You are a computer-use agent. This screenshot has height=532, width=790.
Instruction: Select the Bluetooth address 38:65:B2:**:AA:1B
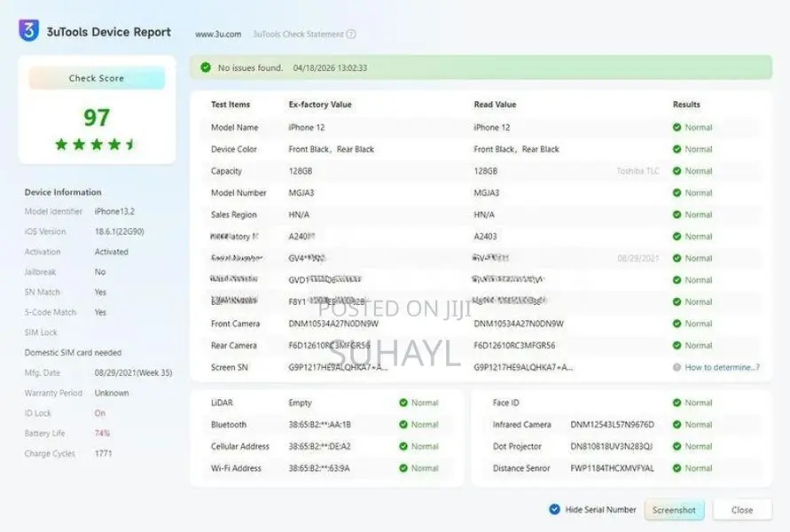319,425
